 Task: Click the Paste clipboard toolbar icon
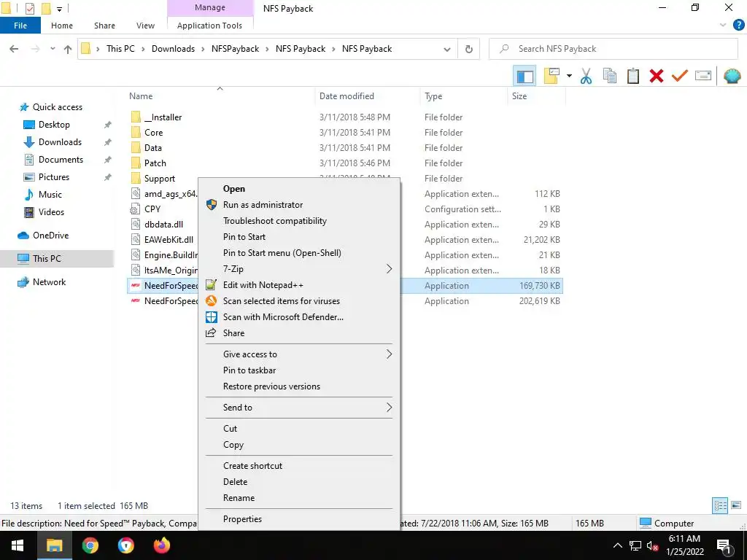(632, 76)
